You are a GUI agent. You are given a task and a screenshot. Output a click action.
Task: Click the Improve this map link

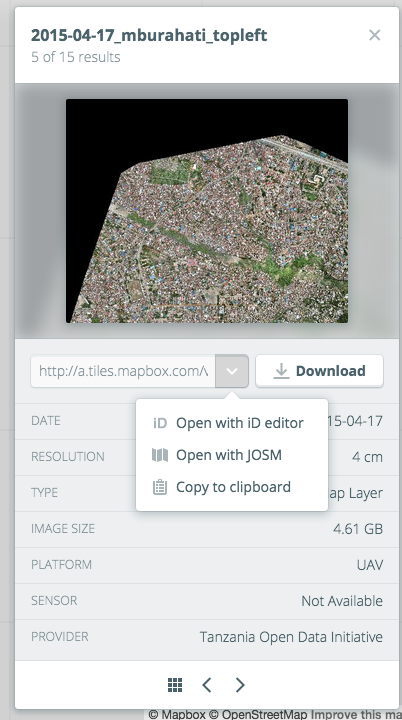coord(357,714)
